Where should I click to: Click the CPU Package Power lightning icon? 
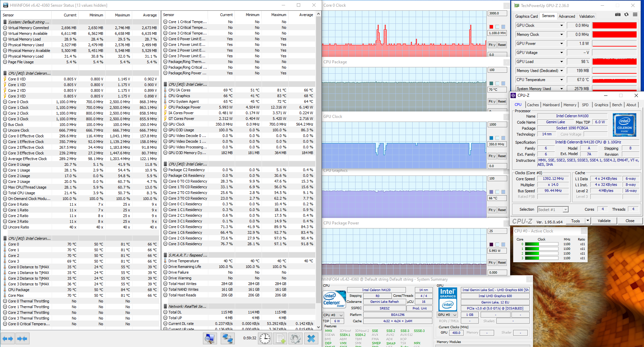[x=165, y=107]
